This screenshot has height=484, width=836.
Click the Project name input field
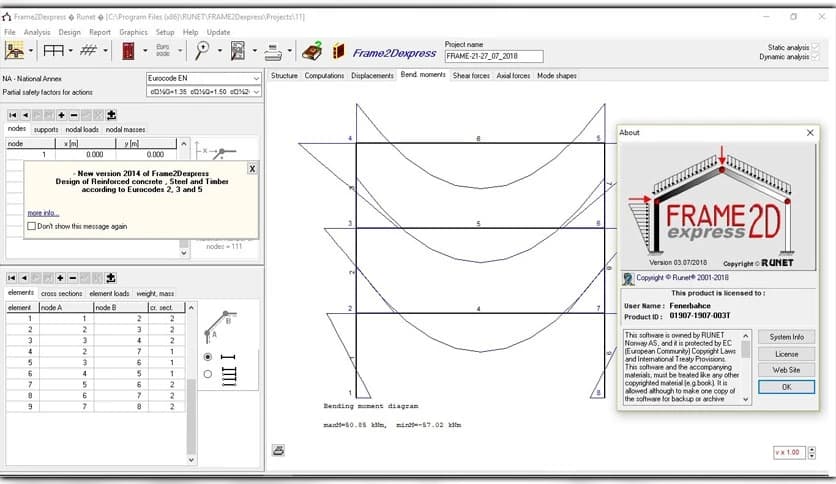point(494,56)
